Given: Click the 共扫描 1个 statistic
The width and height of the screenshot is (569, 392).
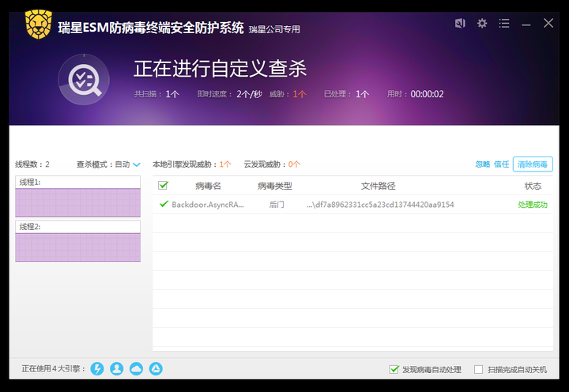Looking at the screenshot, I should coord(156,94).
